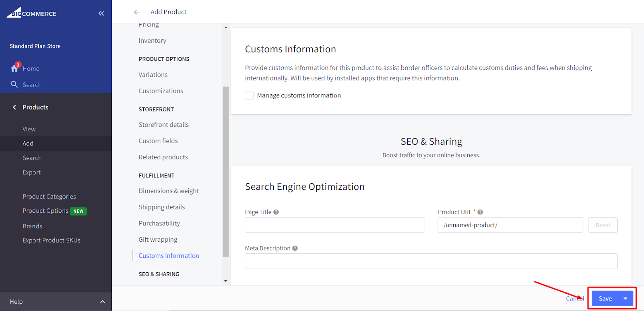Click the Reset button for Product URL
This screenshot has height=311, width=644.
click(x=603, y=225)
